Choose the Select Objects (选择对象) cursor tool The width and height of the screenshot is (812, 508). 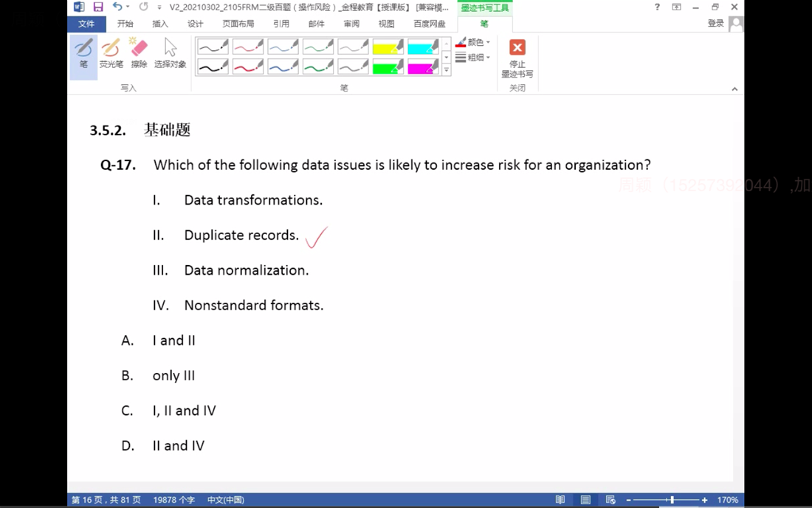pyautogui.click(x=170, y=54)
